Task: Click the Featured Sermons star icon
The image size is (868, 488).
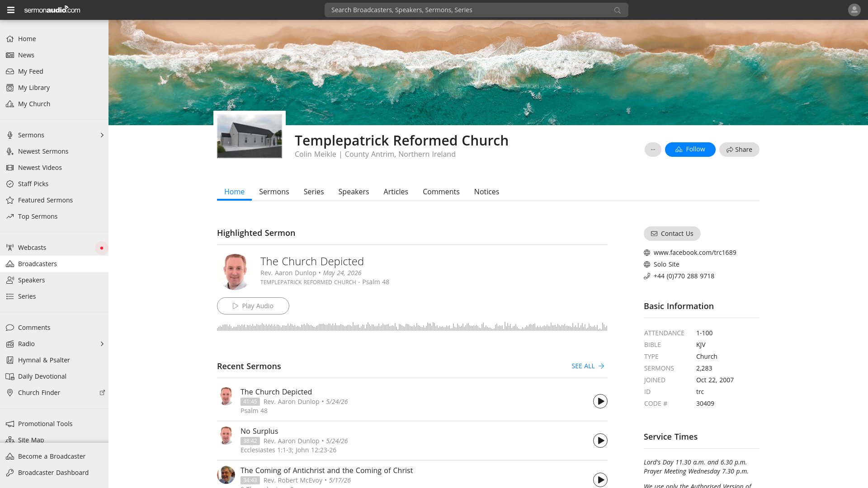Action: pyautogui.click(x=10, y=200)
